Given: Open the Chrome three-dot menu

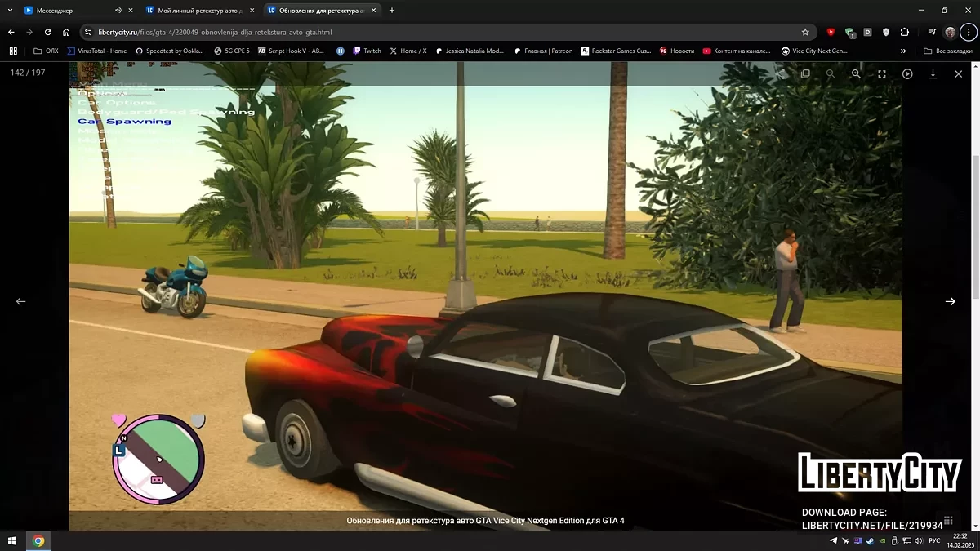Looking at the screenshot, I should 968,33.
